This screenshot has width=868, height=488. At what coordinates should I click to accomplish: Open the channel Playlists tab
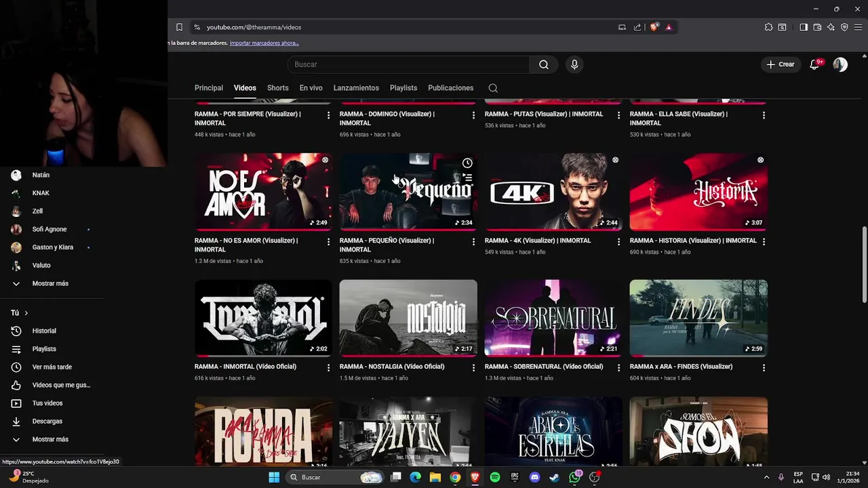coord(403,88)
